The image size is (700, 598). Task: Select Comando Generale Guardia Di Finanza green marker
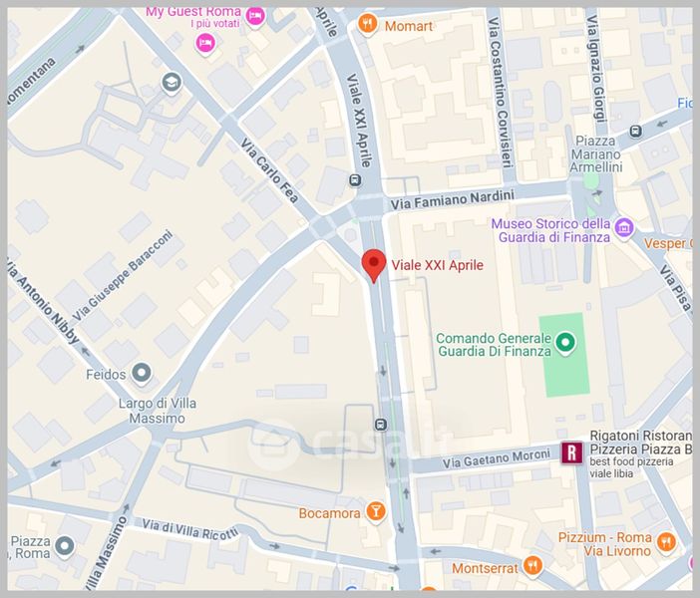click(565, 344)
